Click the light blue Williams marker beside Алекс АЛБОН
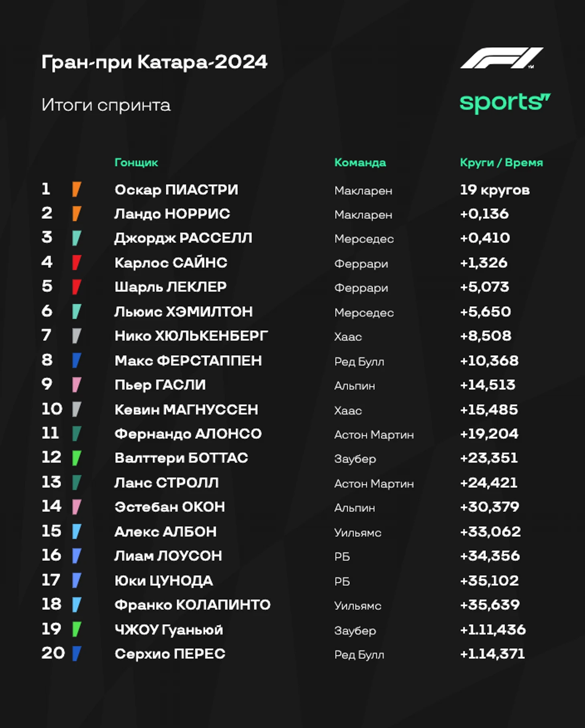Screen dimensions: 585x728 (x=77, y=532)
